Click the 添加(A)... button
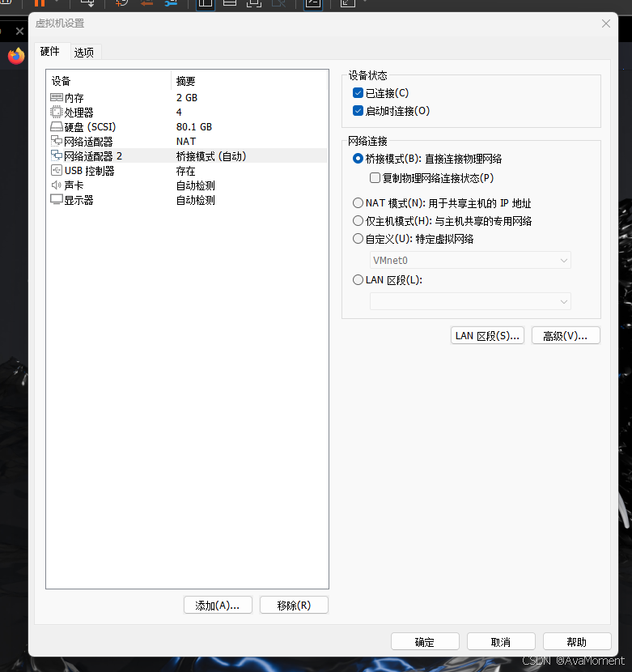Screen dimensions: 632x672 tap(218, 605)
